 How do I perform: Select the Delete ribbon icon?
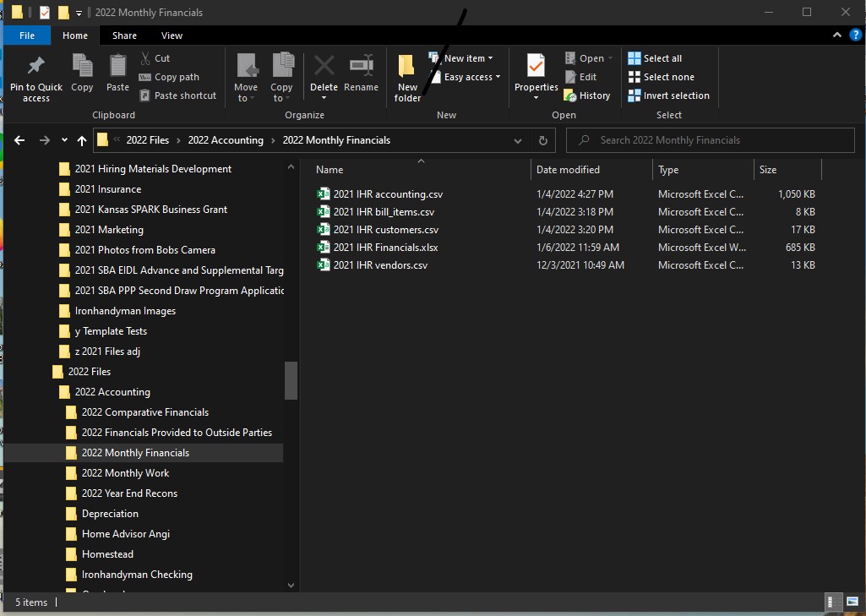point(324,76)
